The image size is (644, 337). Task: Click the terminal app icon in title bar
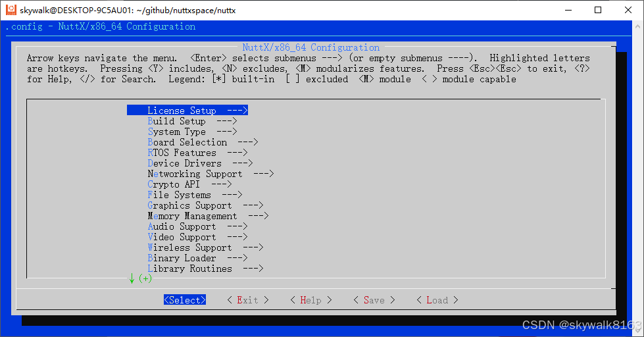click(x=11, y=10)
